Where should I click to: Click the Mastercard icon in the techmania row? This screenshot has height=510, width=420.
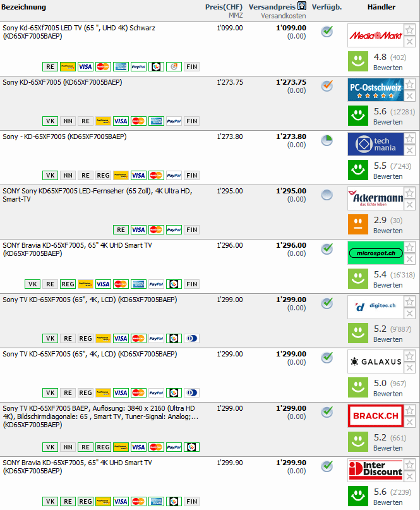pyautogui.click(x=156, y=176)
